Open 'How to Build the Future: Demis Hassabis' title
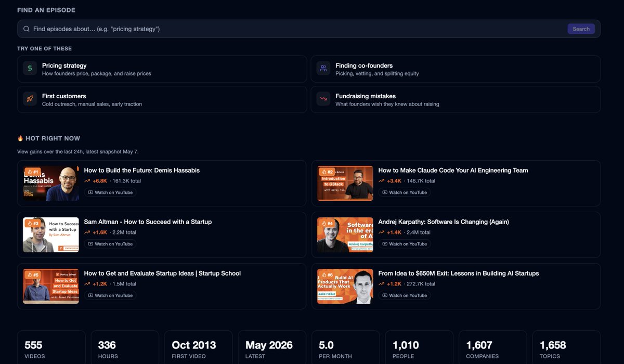The width and height of the screenshot is (624, 364). pos(142,170)
